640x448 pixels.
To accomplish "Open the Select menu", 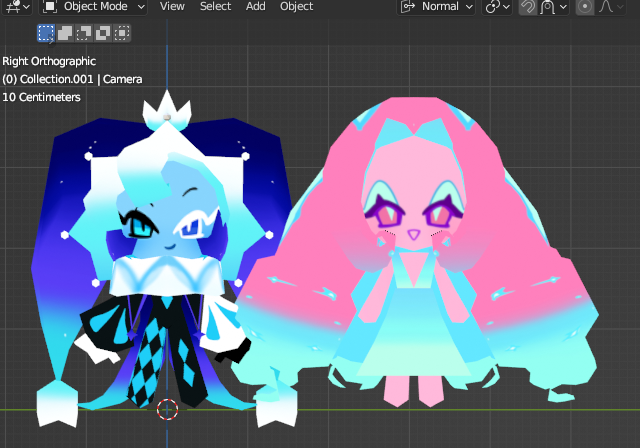I will (x=215, y=7).
